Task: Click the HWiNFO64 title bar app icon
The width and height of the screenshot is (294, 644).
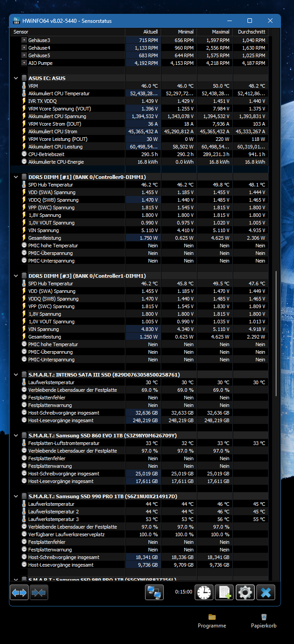Action: 17,21
